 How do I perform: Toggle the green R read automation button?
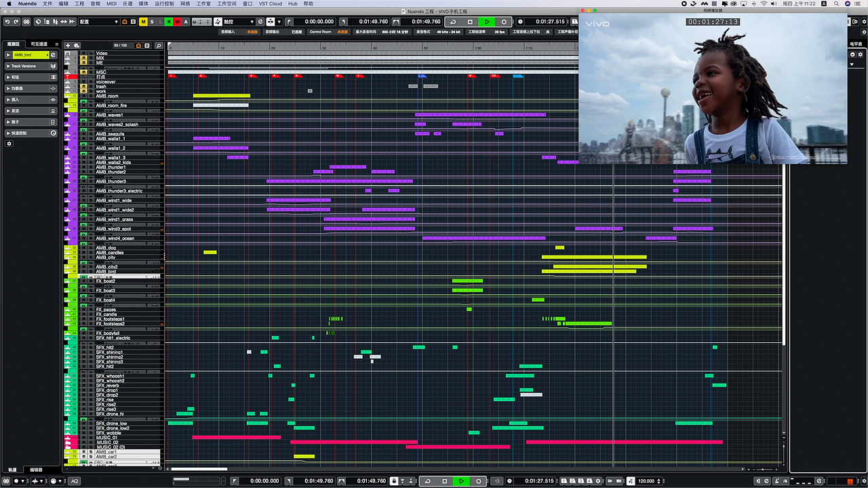(x=169, y=22)
